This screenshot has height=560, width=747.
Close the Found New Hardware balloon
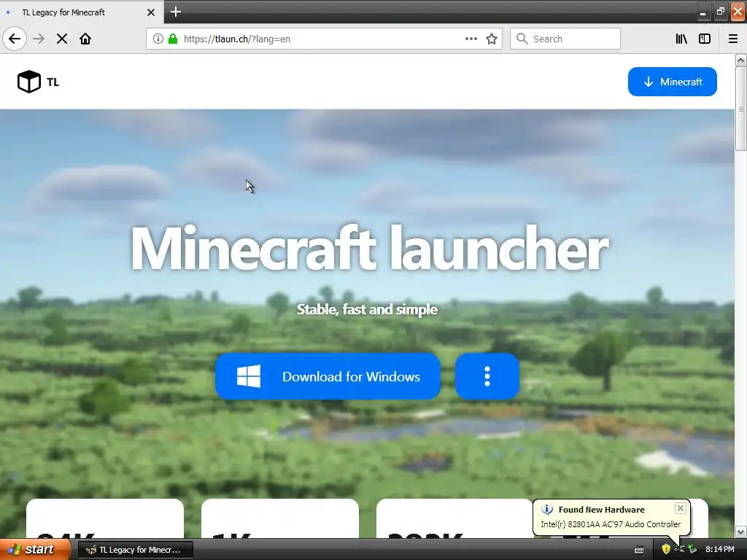pos(681,508)
